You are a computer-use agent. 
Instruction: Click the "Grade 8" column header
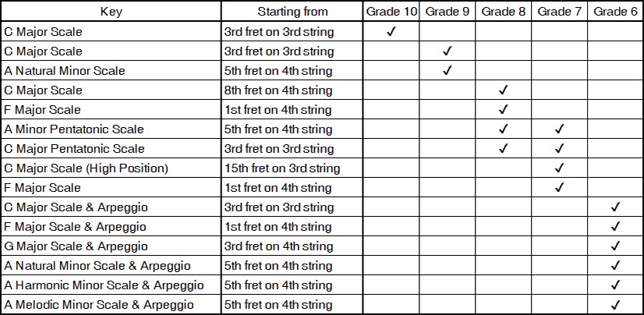coord(504,12)
